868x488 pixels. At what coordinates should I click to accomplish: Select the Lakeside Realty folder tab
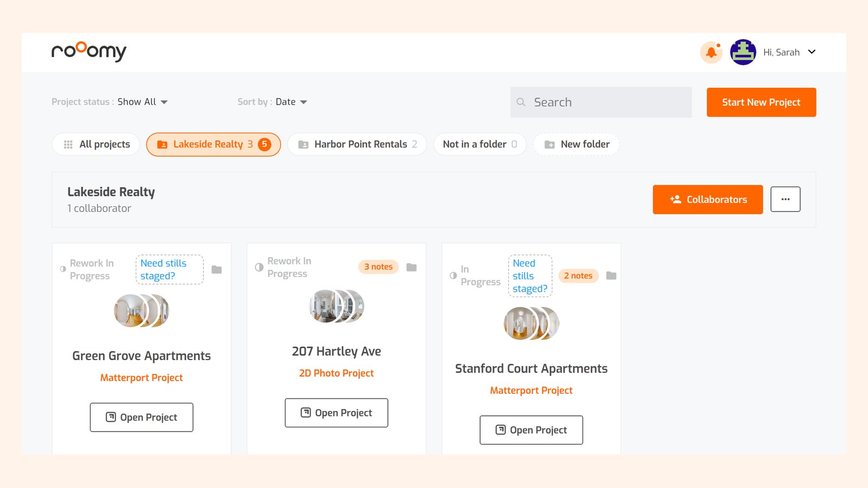click(213, 144)
